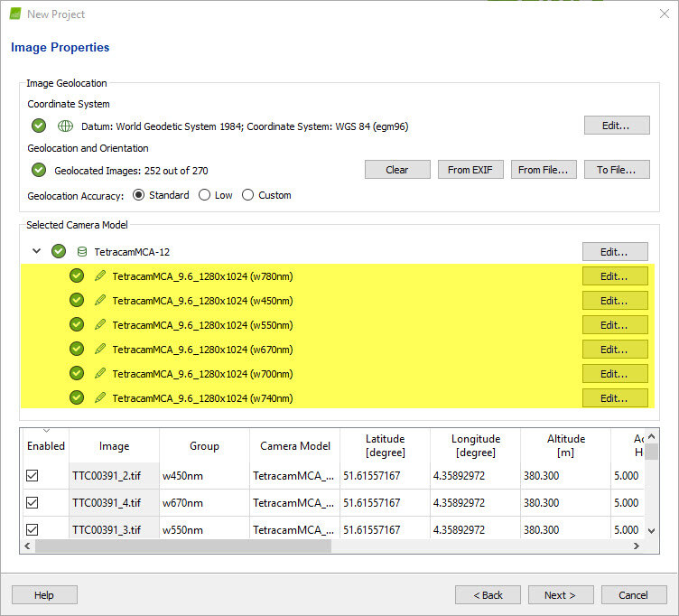This screenshot has height=616, width=679.
Task: Proceed with the Next > button
Action: point(561,595)
